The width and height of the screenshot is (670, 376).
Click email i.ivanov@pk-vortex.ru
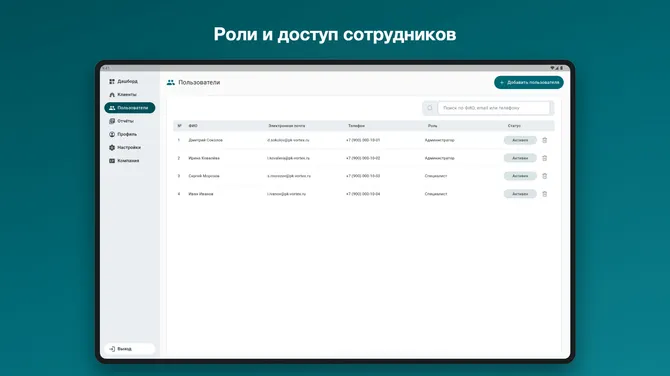287,194
